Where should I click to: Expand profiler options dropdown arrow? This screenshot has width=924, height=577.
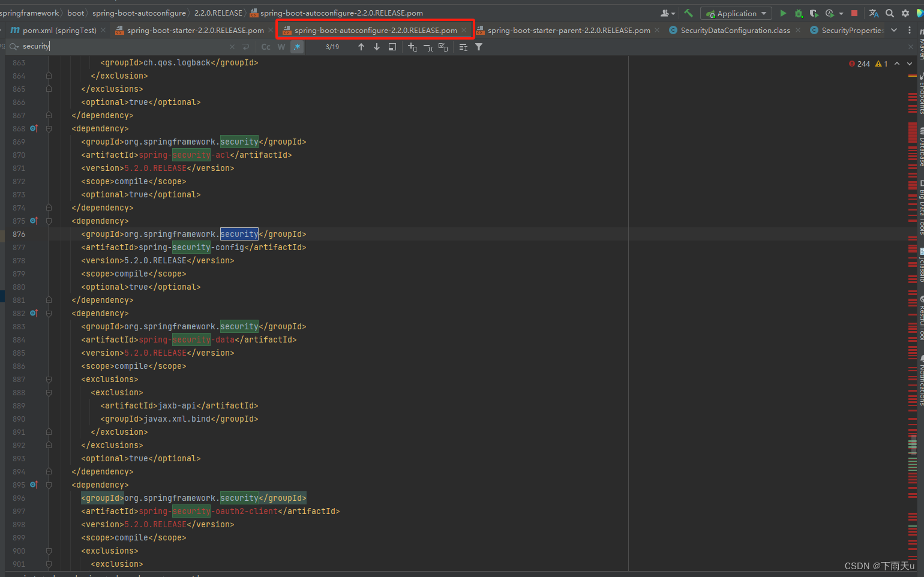pos(841,13)
